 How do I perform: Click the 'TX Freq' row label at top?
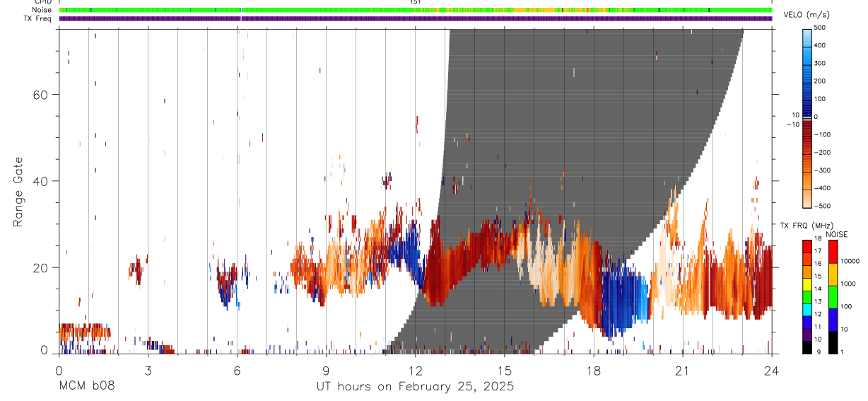(x=39, y=18)
